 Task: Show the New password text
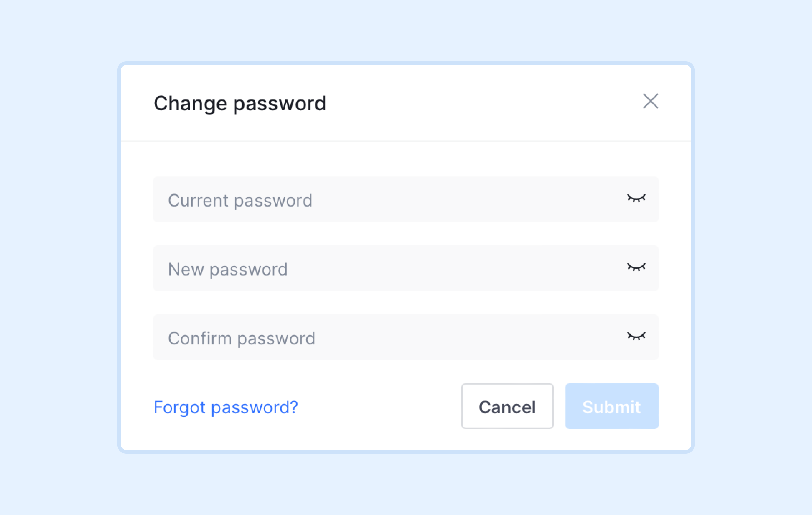point(636,267)
